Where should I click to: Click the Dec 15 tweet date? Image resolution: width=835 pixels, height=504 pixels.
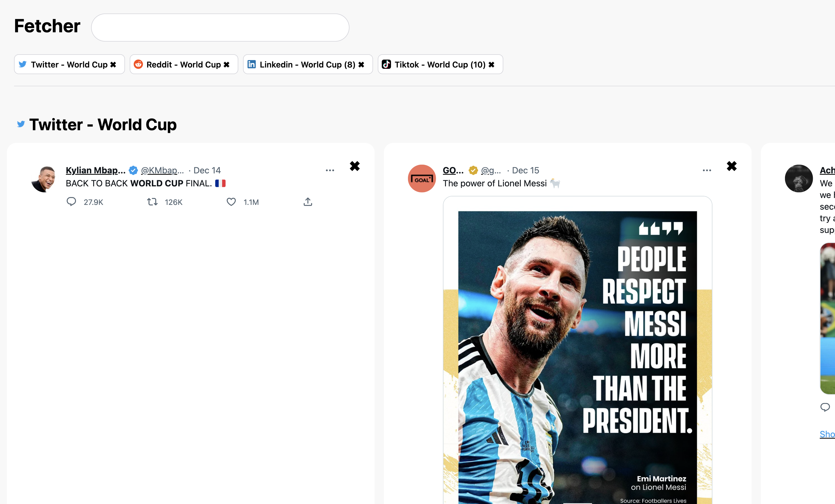point(525,170)
